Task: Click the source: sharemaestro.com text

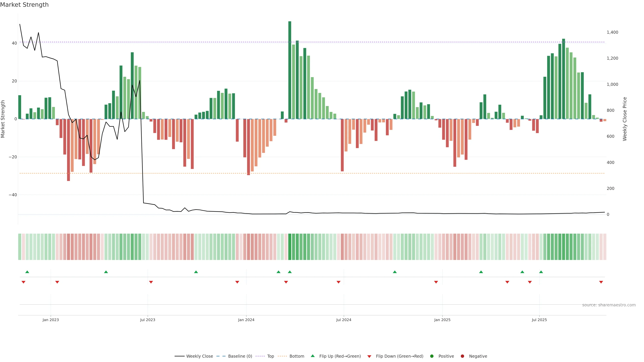Action: tap(609, 305)
